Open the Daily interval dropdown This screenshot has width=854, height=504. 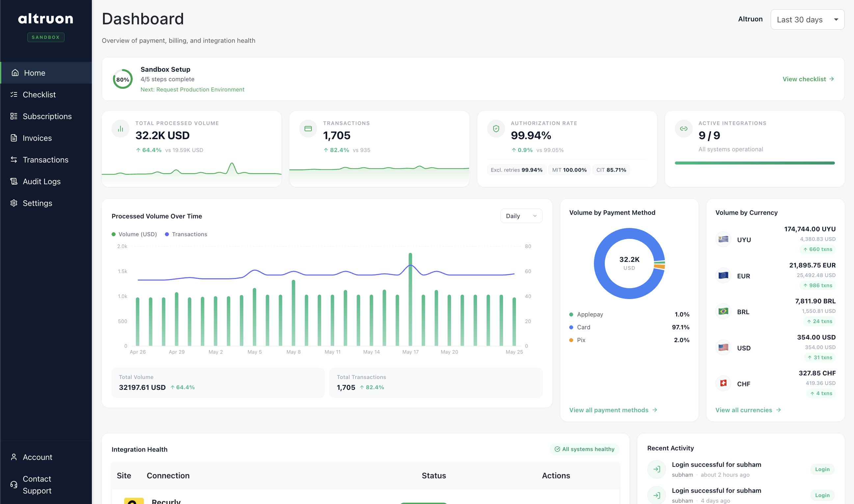coord(521,216)
